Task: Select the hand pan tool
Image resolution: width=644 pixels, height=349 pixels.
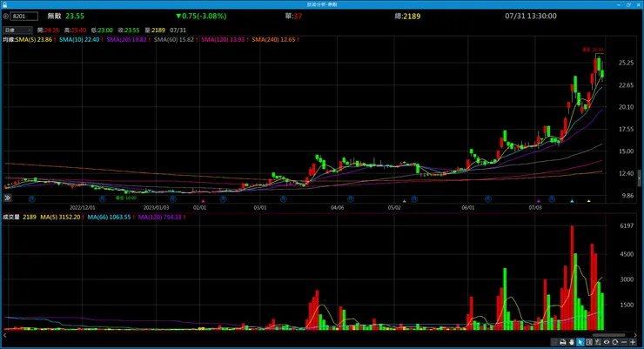Action: click(571, 342)
